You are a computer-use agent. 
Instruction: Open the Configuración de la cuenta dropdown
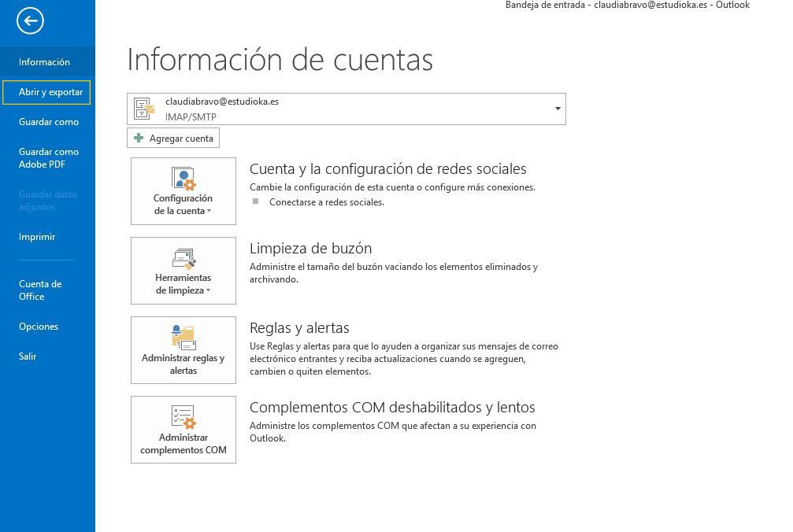coord(183,191)
